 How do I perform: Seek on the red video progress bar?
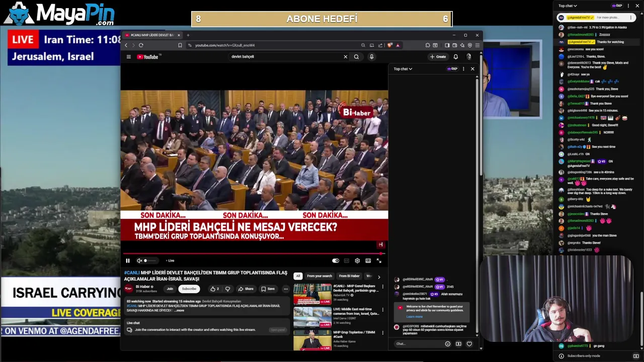click(x=254, y=254)
